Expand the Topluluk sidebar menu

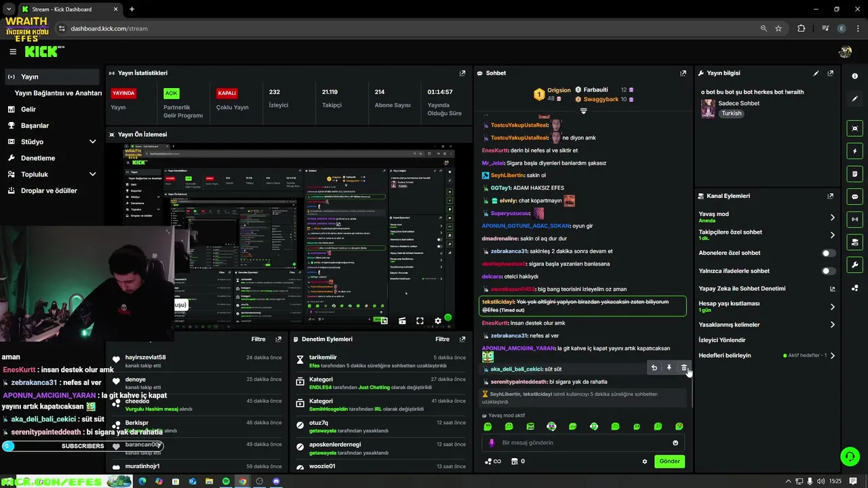coord(92,174)
